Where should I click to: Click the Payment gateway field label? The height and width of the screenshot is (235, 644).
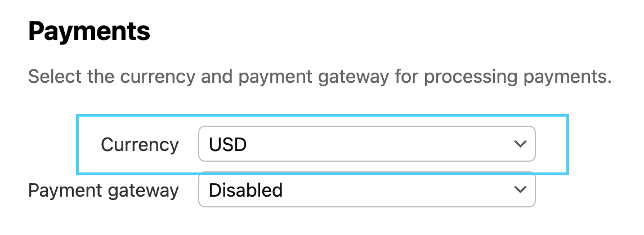coord(103,190)
